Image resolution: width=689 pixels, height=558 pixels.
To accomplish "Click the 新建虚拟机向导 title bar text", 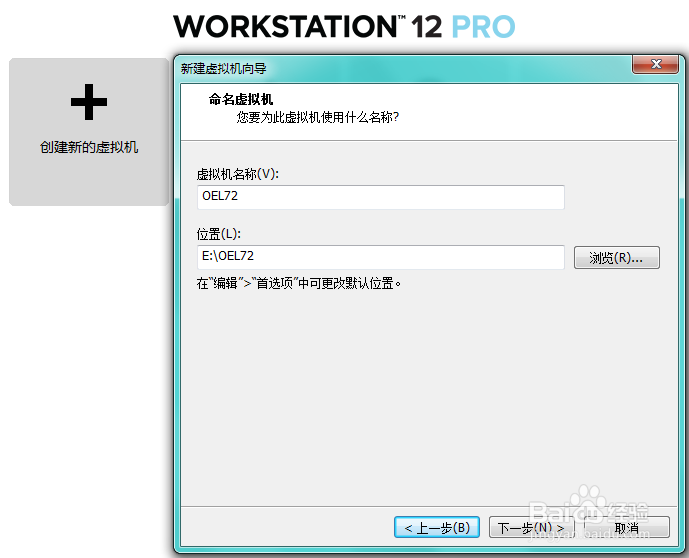I will [x=224, y=69].
